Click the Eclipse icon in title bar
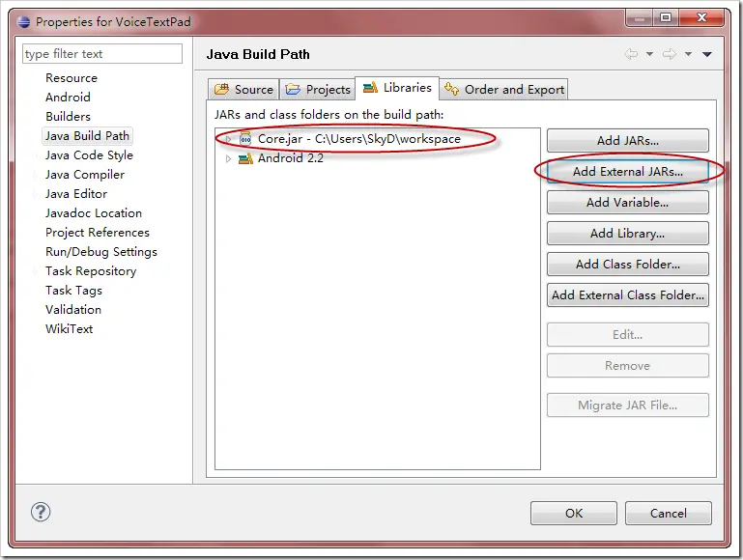The image size is (743, 560). (x=24, y=22)
